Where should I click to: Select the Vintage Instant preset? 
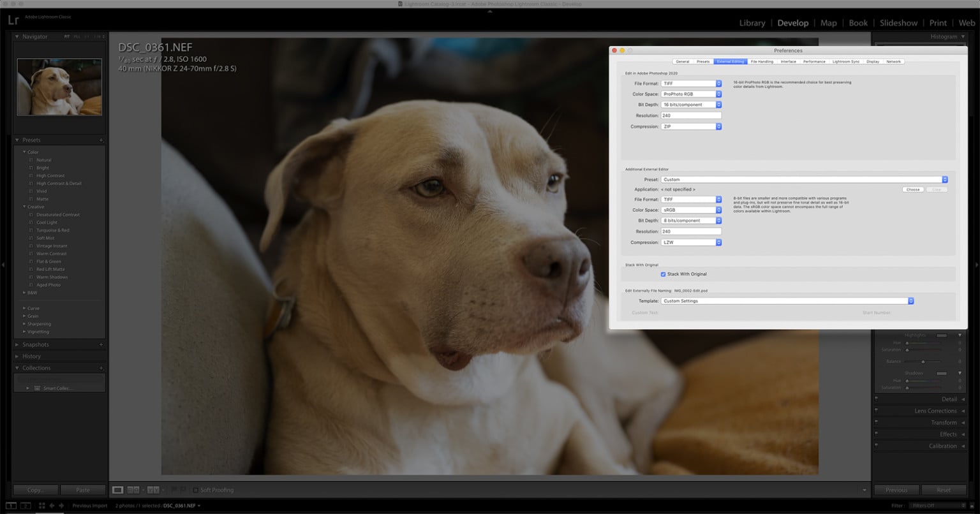52,246
